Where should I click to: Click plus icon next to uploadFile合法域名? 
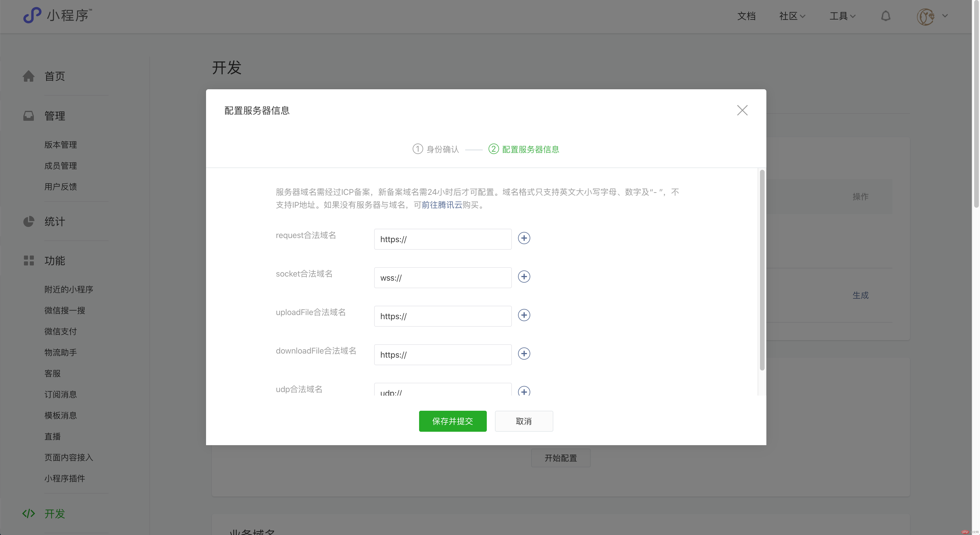pyautogui.click(x=524, y=315)
